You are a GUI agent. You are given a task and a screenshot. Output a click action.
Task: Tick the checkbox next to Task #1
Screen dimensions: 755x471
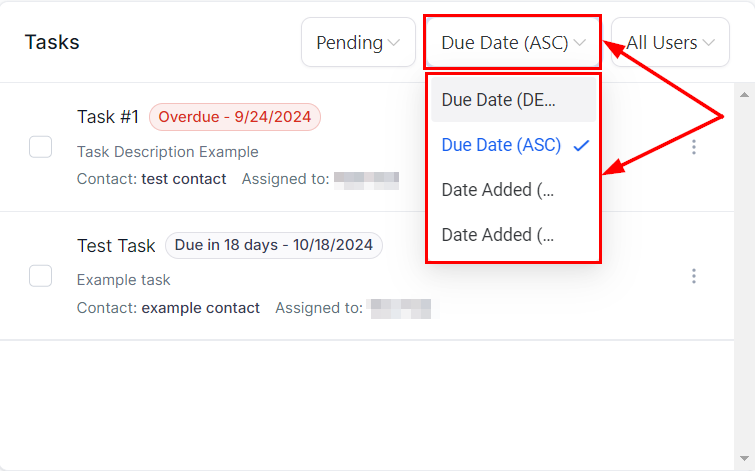pos(40,147)
